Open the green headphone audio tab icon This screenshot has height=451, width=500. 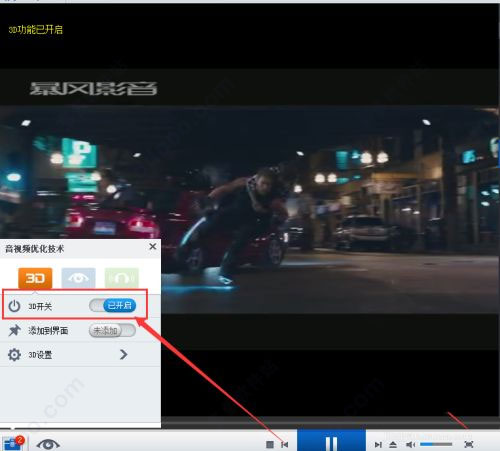[x=122, y=278]
